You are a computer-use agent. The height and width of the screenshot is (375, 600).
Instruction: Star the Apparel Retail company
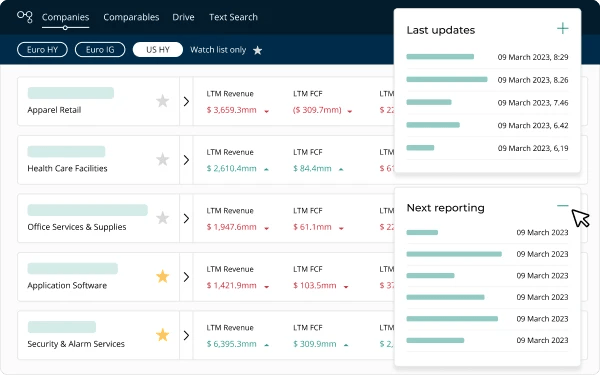coord(163,101)
